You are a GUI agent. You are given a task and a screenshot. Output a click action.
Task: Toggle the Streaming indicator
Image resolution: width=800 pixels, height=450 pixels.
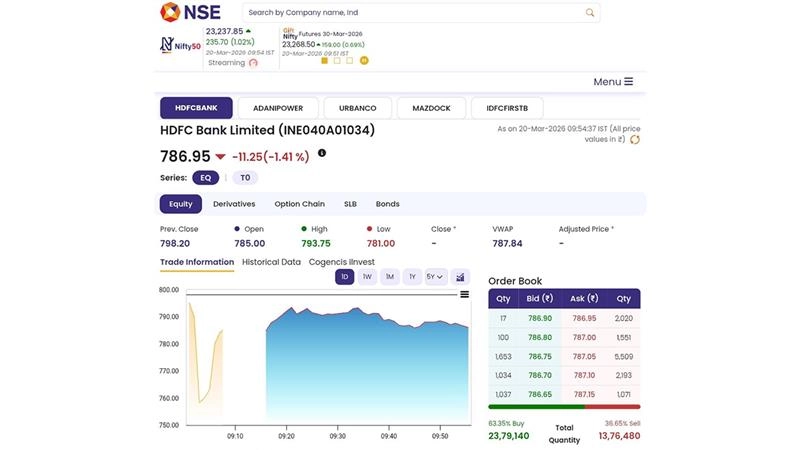tap(253, 62)
